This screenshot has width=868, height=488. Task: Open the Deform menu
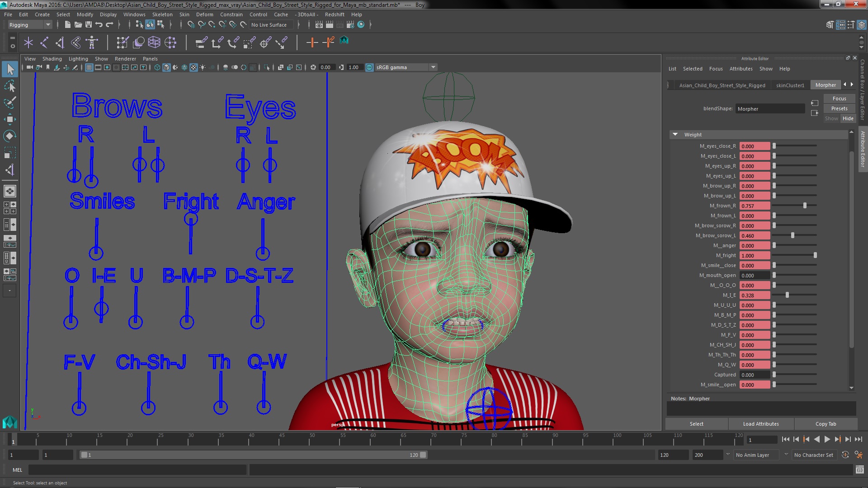(204, 14)
